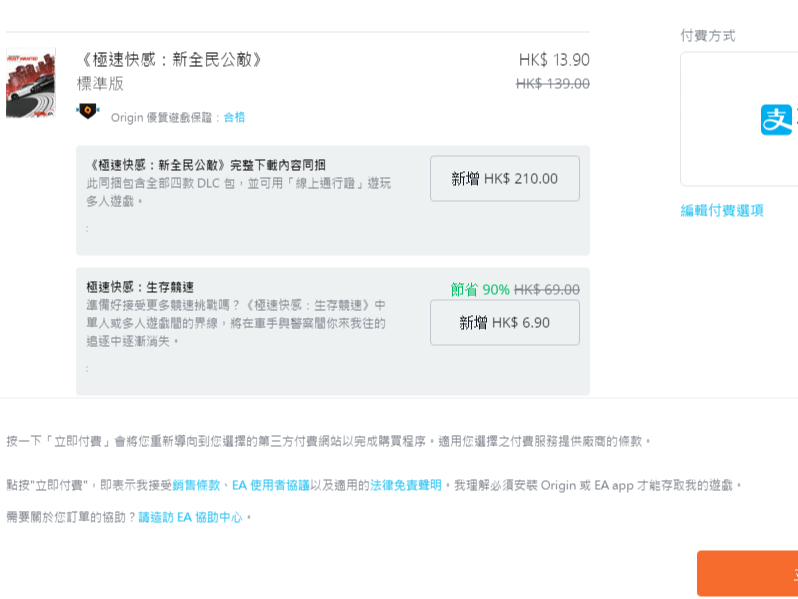Viewport: 798px width, 599px height.
Task: Click the struck-through price HK$ 139.00
Action: click(553, 83)
